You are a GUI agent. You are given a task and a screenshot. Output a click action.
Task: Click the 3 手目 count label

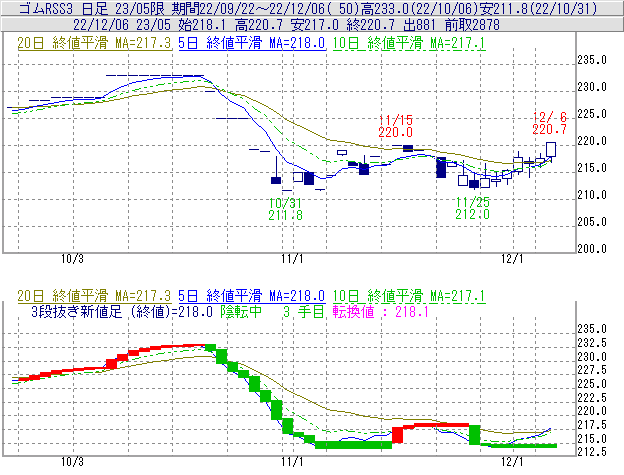(x=304, y=311)
